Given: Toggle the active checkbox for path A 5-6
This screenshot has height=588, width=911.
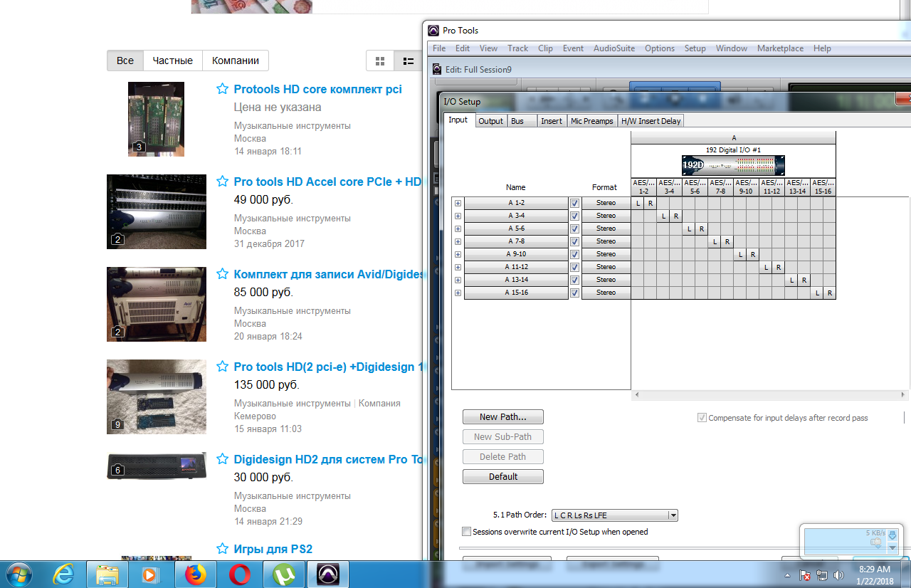Looking at the screenshot, I should [x=574, y=229].
